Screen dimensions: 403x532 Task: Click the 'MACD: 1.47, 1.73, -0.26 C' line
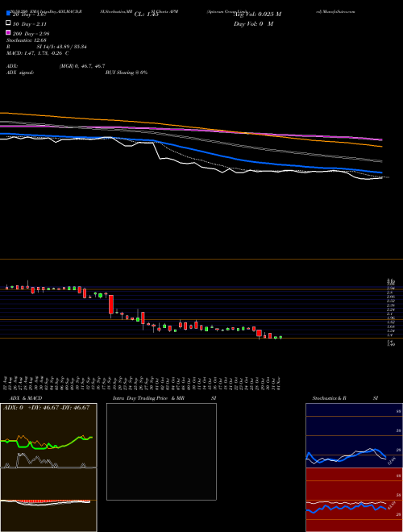[38, 53]
